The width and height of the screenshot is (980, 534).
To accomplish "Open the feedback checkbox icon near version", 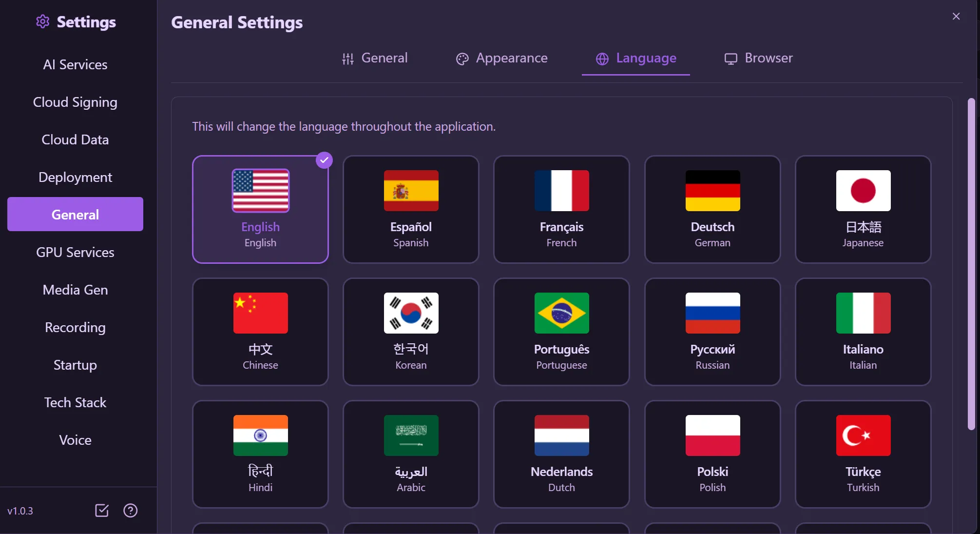I will (x=102, y=511).
